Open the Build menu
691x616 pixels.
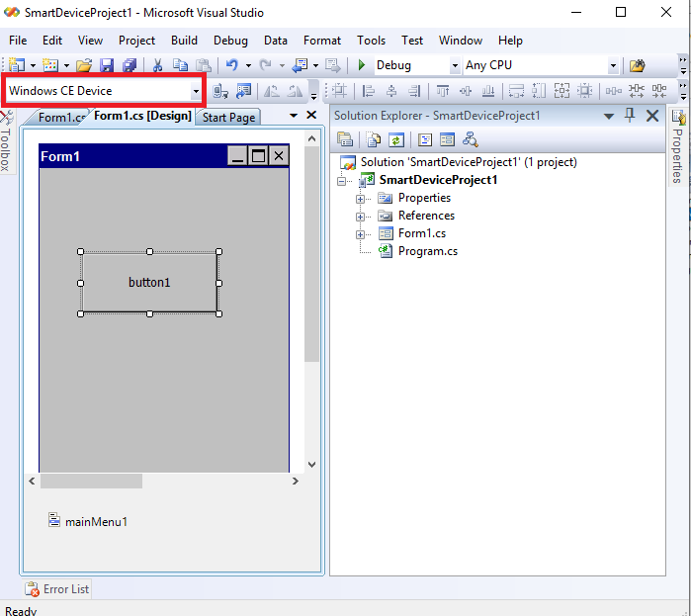(x=184, y=41)
